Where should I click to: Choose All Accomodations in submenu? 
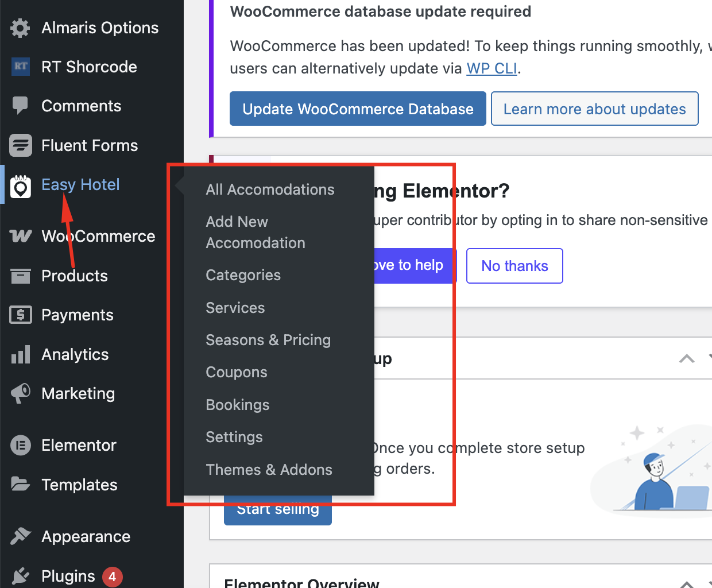pos(270,189)
